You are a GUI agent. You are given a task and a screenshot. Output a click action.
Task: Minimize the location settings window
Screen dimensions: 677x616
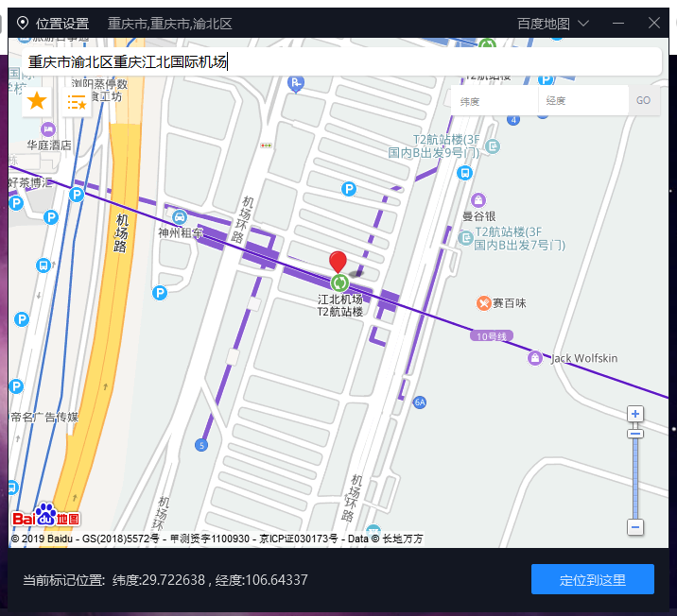coord(618,23)
